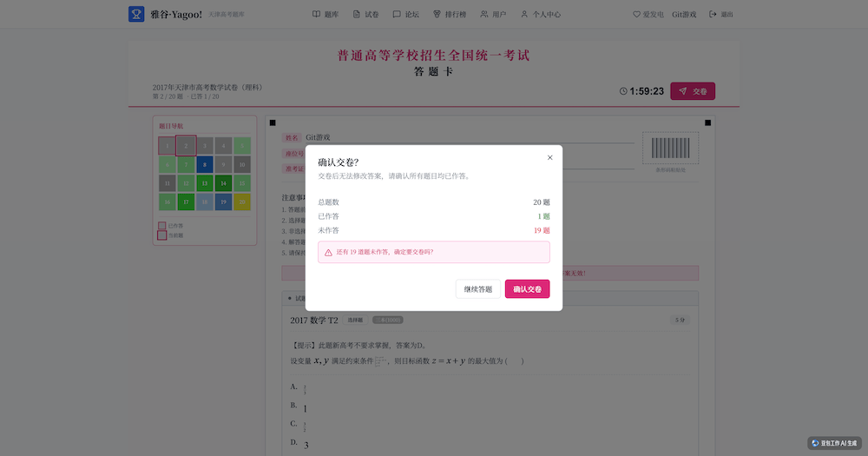868x456 pixels.
Task: Jump to question 7 tile
Action: click(186, 164)
